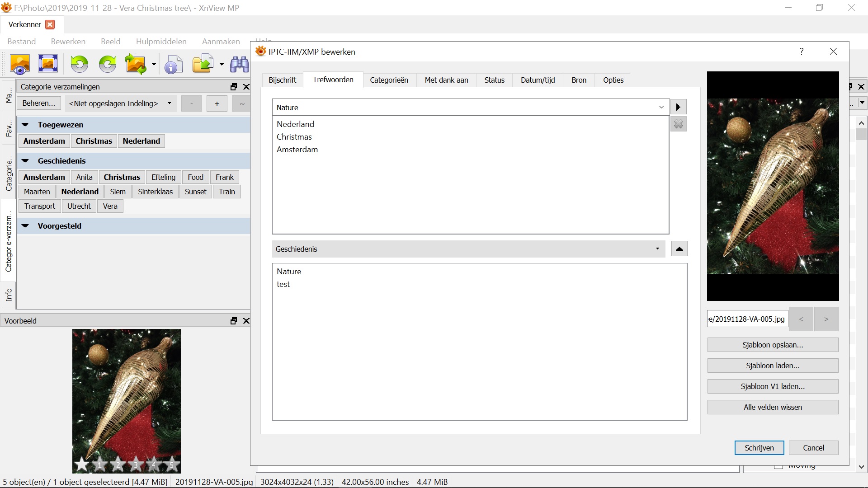
Task: Click the filename path input field
Action: 747,319
